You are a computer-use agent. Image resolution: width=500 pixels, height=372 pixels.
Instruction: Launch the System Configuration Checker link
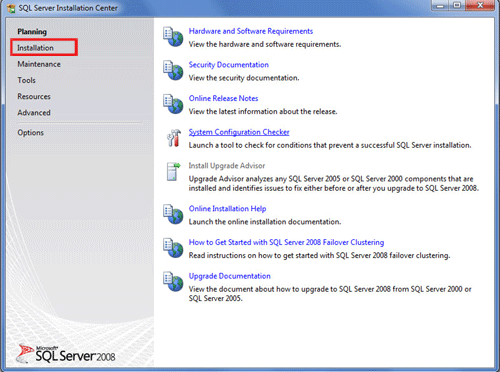click(239, 132)
